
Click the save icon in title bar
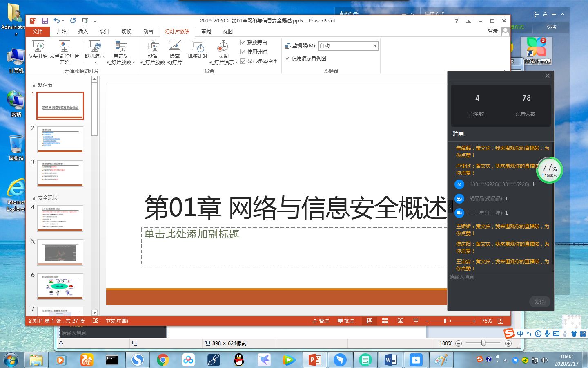[45, 21]
